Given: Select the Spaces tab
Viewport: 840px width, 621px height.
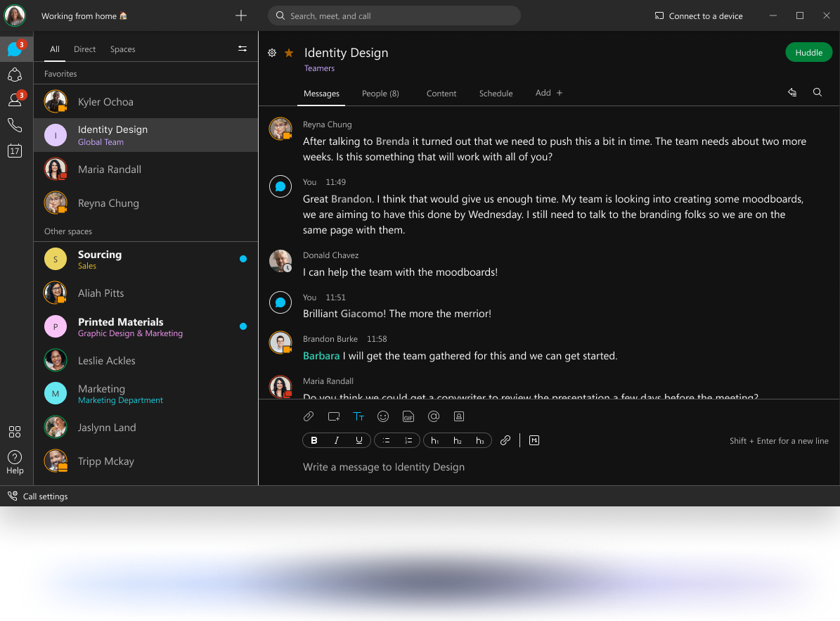Looking at the screenshot, I should click(x=123, y=49).
